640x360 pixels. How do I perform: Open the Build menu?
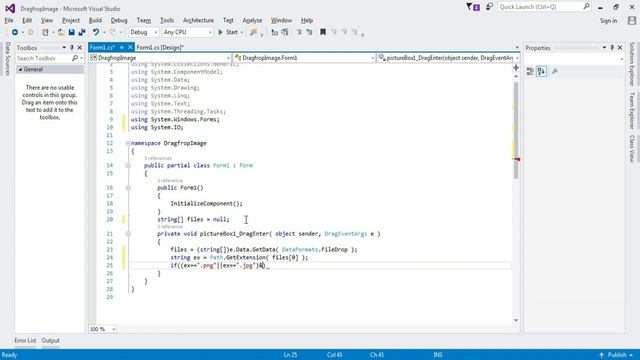coord(95,20)
